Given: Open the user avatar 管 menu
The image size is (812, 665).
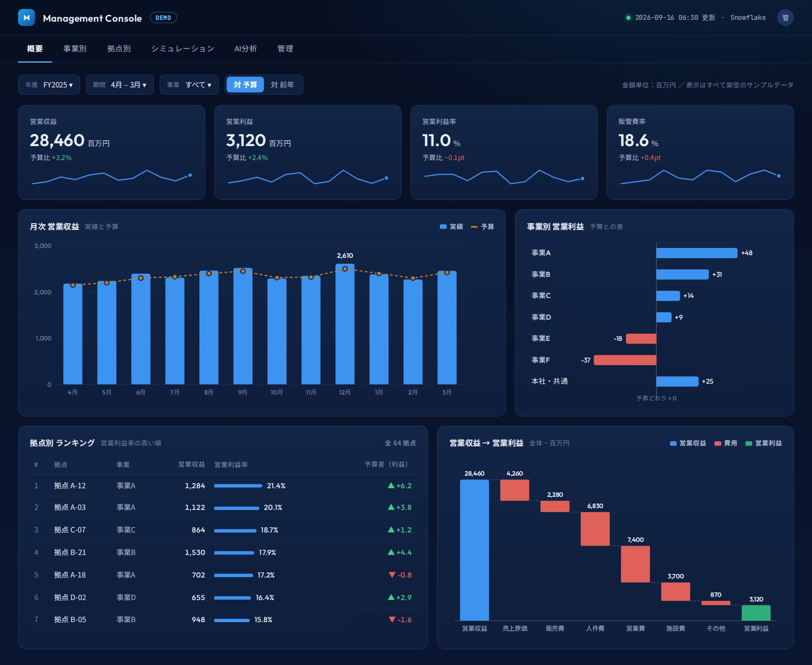Looking at the screenshot, I should point(785,18).
